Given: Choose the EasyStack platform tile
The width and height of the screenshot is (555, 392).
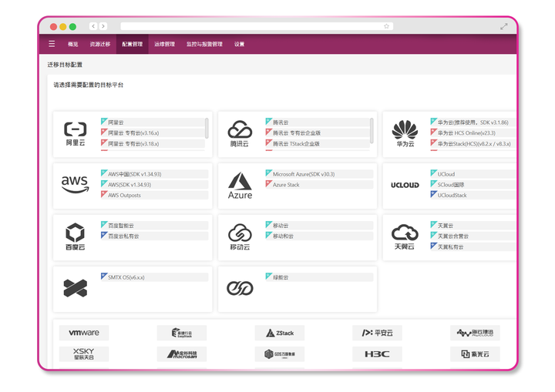Looking at the screenshot, I should (x=182, y=333).
